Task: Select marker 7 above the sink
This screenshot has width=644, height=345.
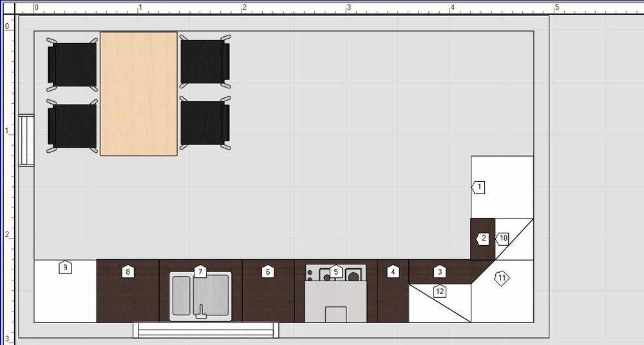Action: pos(200,272)
